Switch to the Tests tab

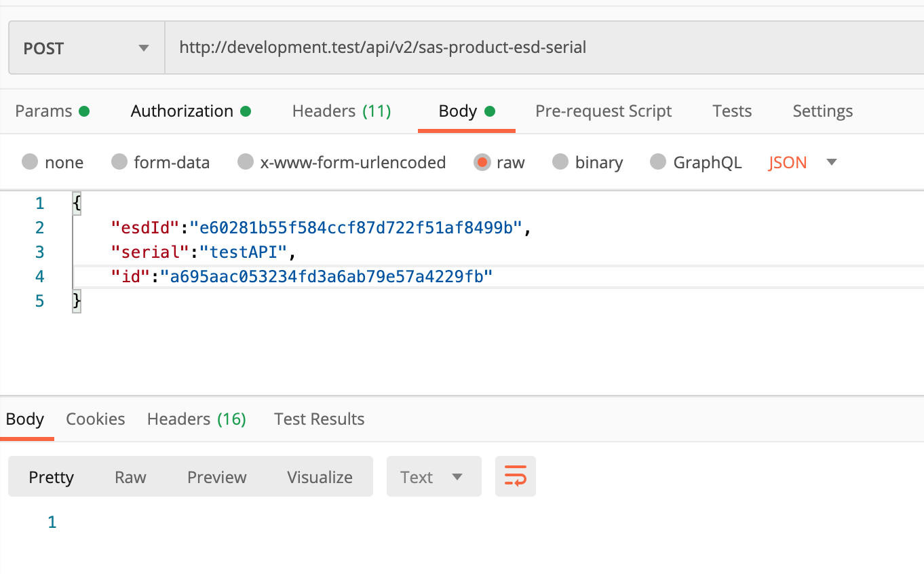pos(732,111)
